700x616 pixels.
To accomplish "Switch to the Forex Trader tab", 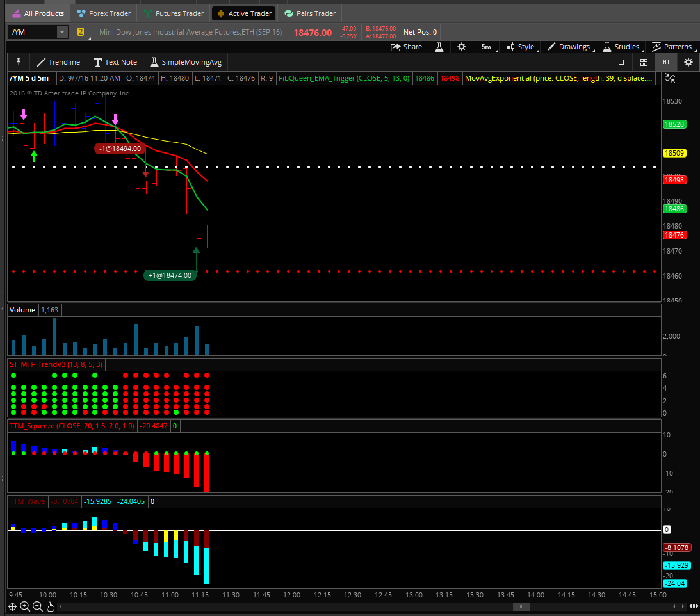I will coord(104,13).
